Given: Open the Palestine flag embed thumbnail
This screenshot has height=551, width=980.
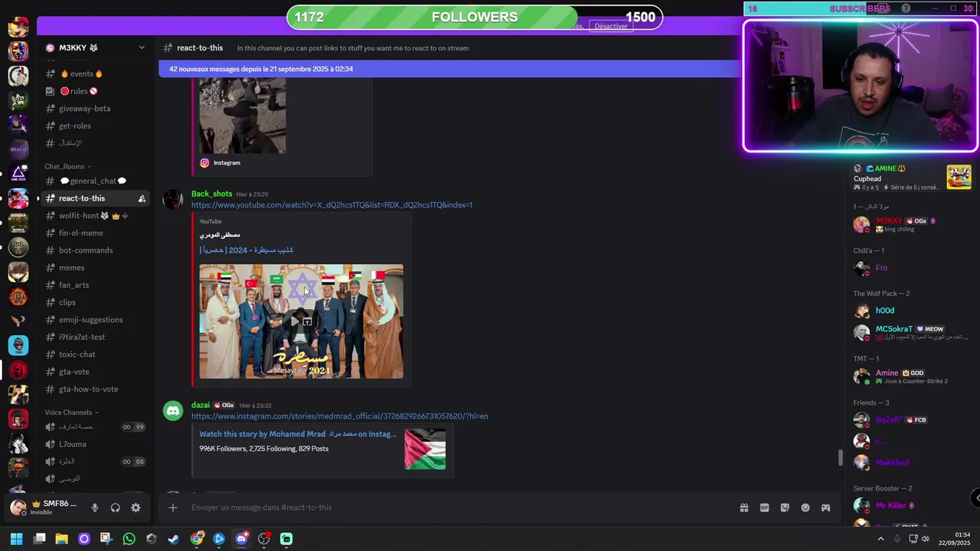Looking at the screenshot, I should coord(425,449).
